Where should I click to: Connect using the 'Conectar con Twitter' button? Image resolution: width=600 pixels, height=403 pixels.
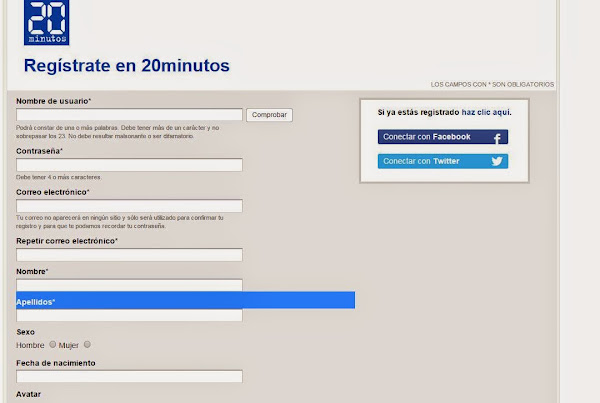443,161
